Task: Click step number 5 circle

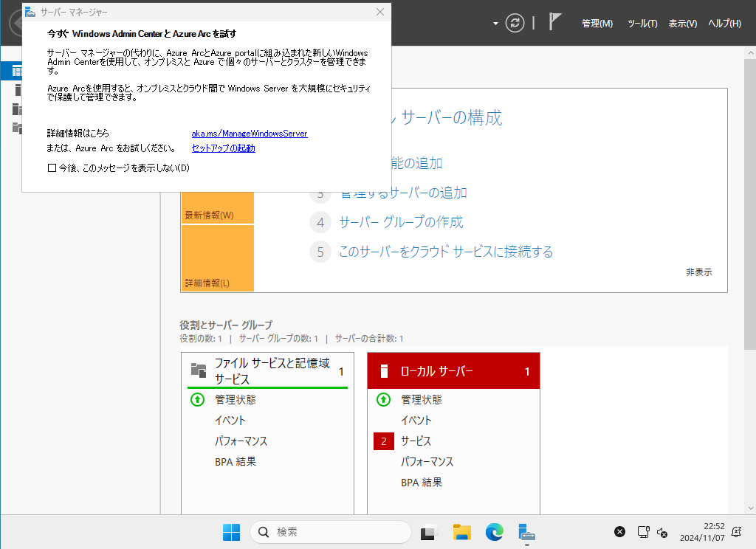Action: pyautogui.click(x=320, y=252)
